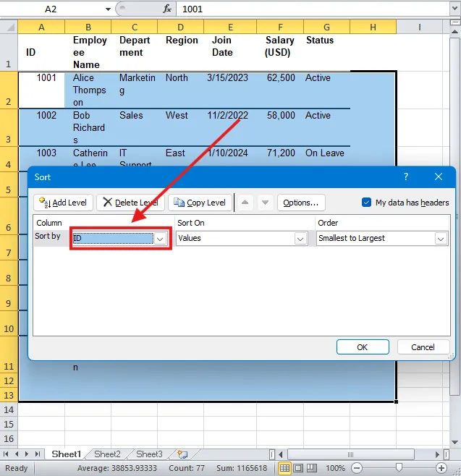Open the Order Smallest to Largest dropdown

pyautogui.click(x=440, y=238)
